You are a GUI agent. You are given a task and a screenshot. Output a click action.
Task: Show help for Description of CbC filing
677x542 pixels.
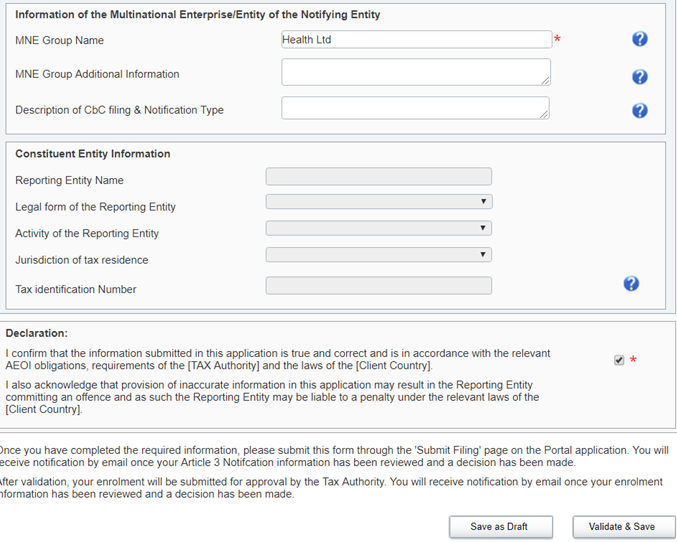pyautogui.click(x=640, y=111)
